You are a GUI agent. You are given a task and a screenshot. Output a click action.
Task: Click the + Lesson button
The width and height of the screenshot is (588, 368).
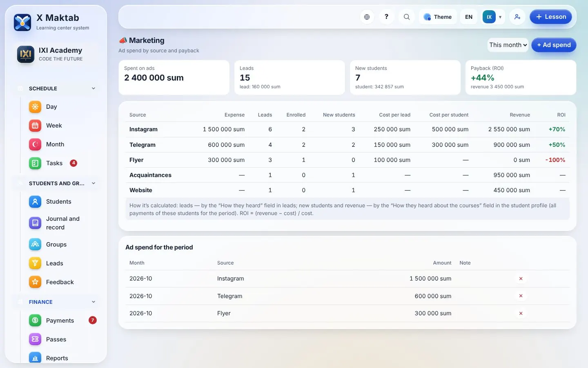click(551, 17)
